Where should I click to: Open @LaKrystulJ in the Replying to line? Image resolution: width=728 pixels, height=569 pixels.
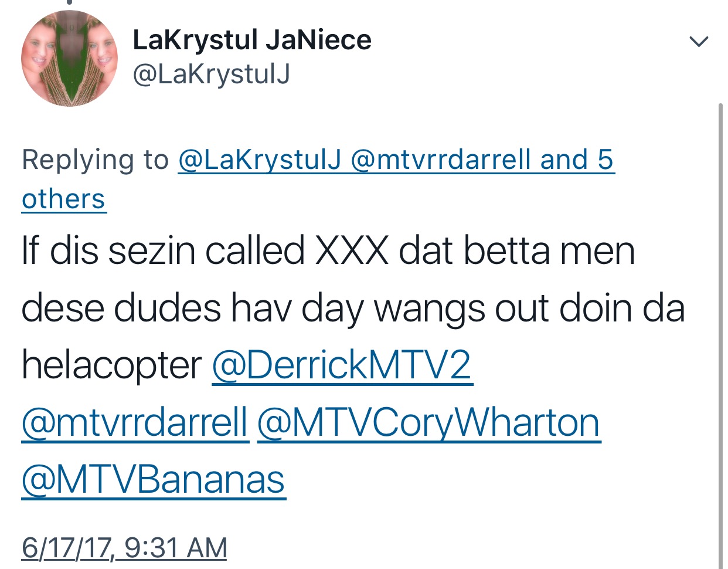coord(260,160)
